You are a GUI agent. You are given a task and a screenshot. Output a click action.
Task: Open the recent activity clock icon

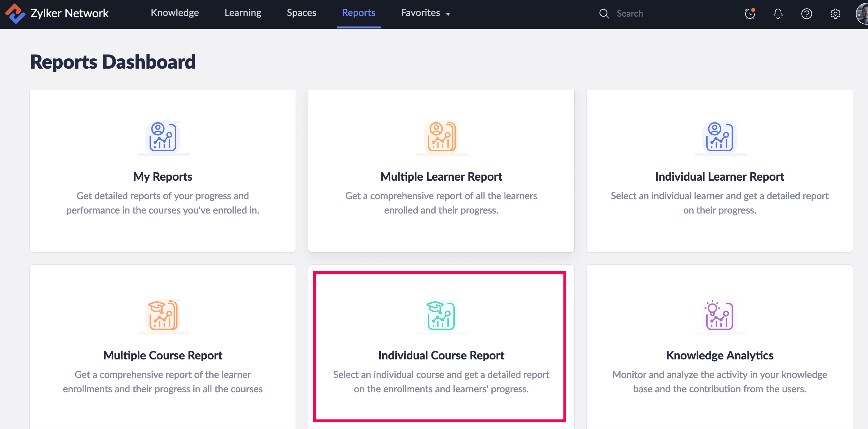tap(750, 13)
